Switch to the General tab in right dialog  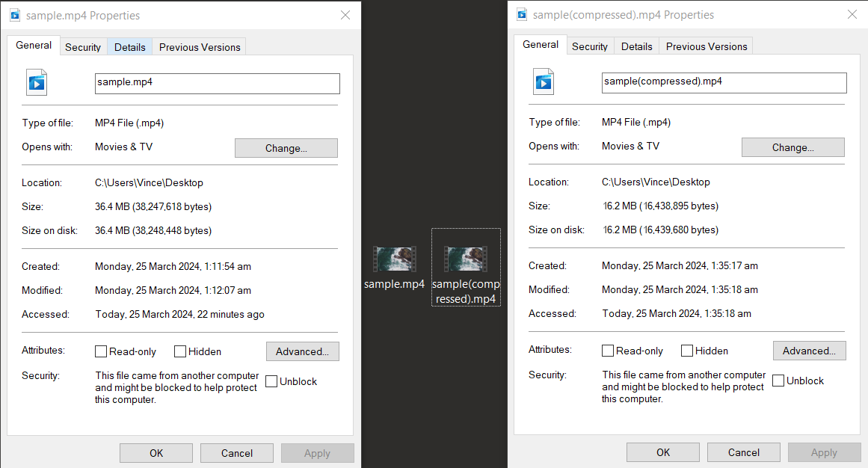[540, 44]
